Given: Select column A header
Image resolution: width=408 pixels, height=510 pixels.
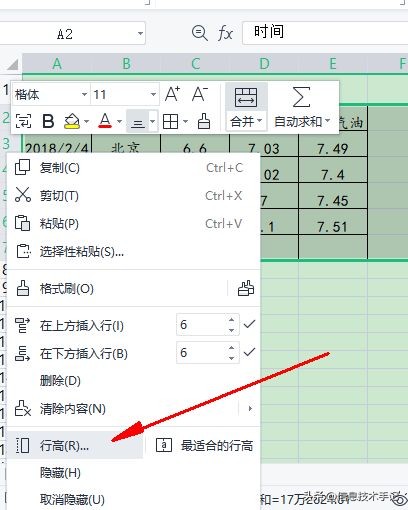Looking at the screenshot, I should (57, 63).
